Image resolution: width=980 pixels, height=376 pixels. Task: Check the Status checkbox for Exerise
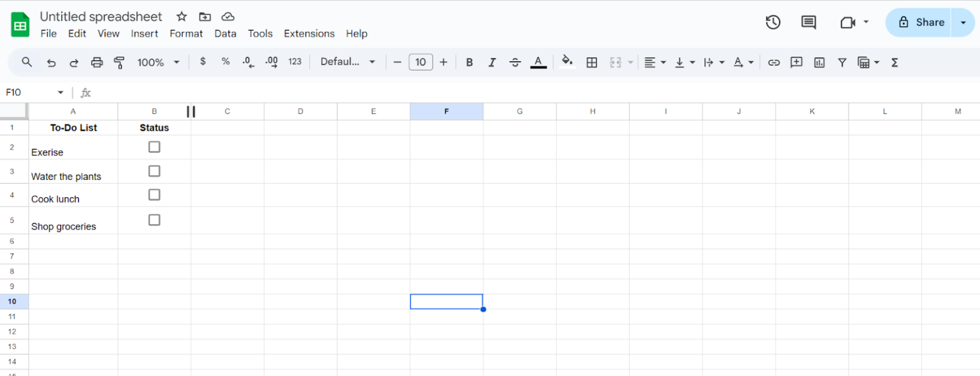click(154, 147)
